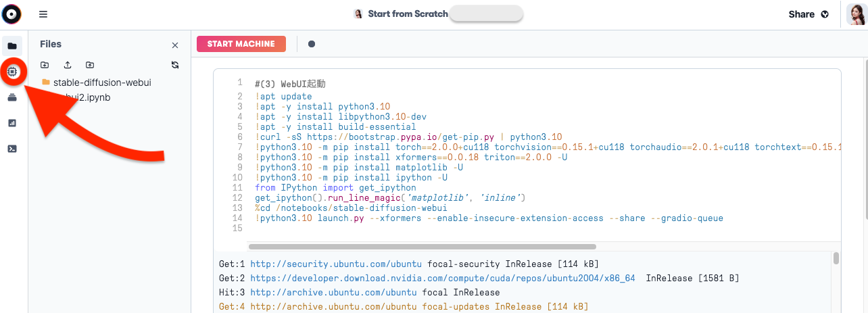
Task: Open the Datasources stack icon in sidebar
Action: (12, 97)
